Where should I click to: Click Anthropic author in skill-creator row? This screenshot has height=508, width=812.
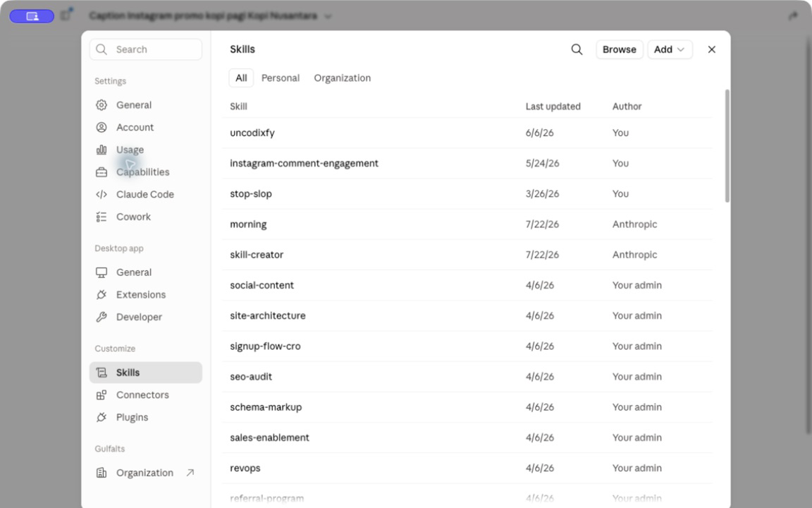(x=635, y=255)
